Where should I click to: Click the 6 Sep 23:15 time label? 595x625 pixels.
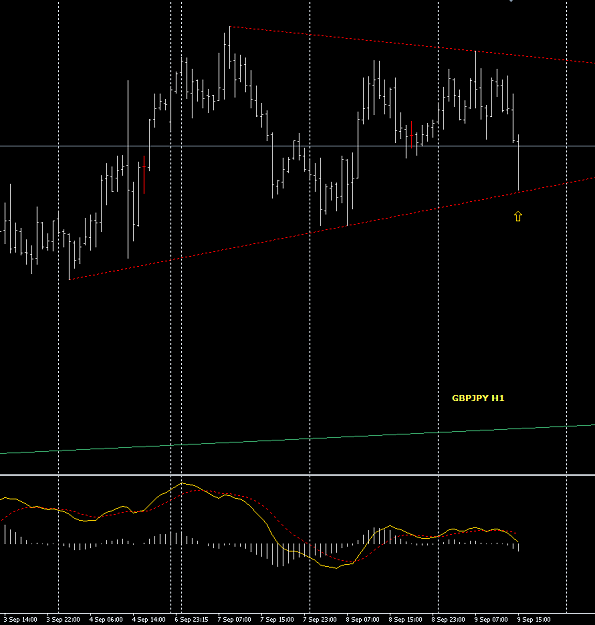click(x=191, y=619)
